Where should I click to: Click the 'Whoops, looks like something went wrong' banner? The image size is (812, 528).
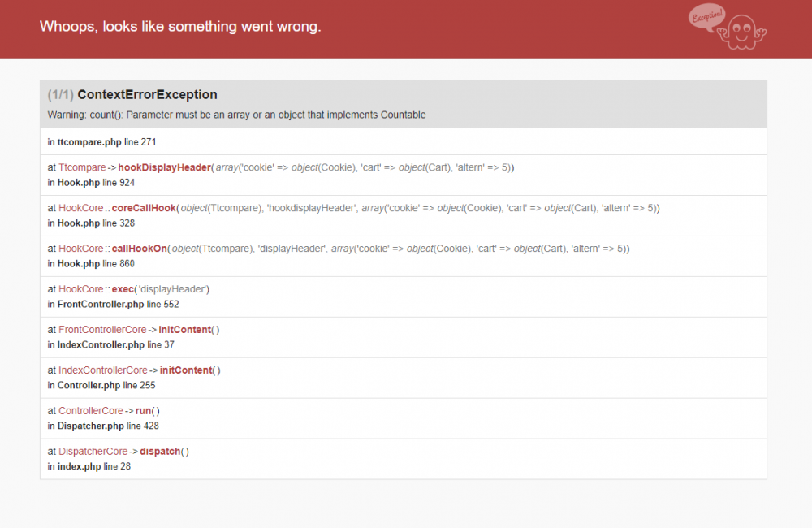point(179,26)
